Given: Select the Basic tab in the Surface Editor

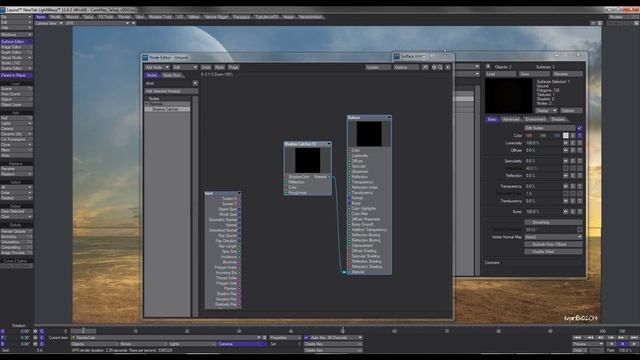Looking at the screenshot, I should pos(492,119).
